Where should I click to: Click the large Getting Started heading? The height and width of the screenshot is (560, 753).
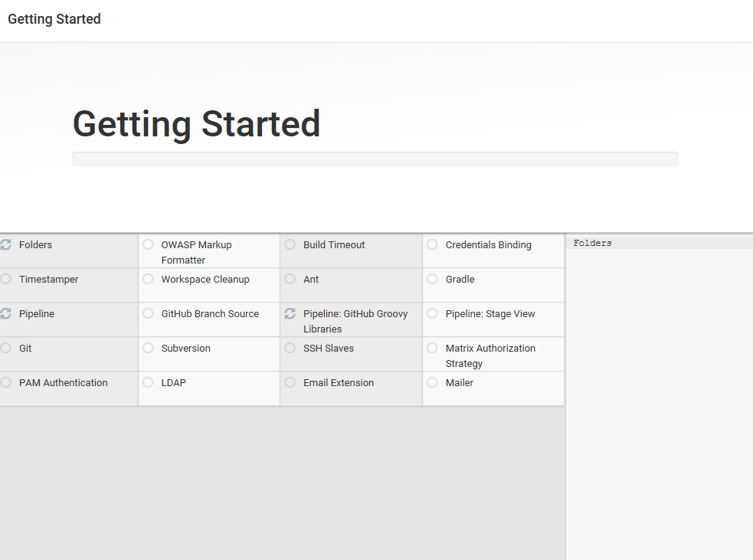[x=196, y=124]
